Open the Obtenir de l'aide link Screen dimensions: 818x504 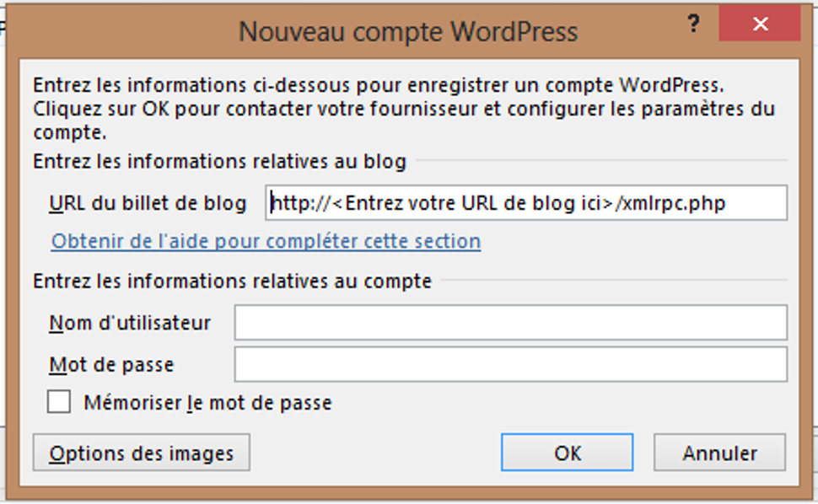tap(266, 242)
